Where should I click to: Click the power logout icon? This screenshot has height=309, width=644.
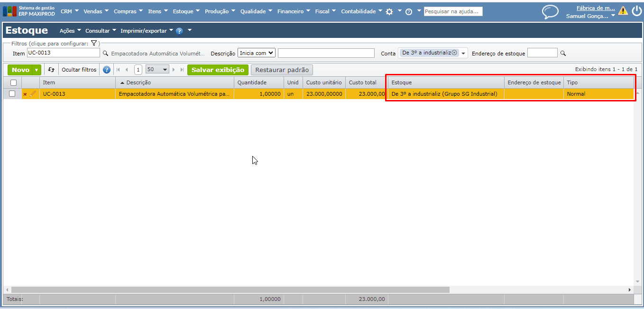(636, 10)
